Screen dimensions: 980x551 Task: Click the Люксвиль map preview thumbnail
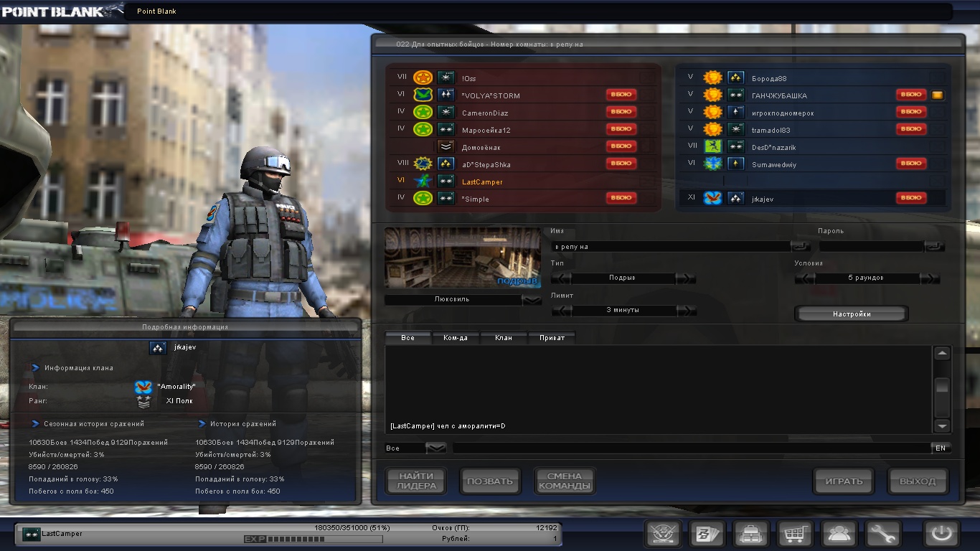pos(463,258)
